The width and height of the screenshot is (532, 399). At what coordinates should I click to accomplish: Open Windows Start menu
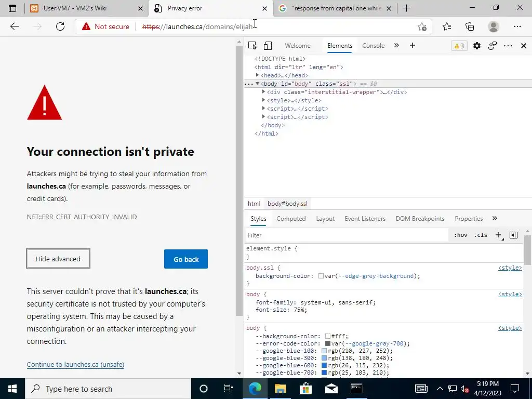(12, 389)
